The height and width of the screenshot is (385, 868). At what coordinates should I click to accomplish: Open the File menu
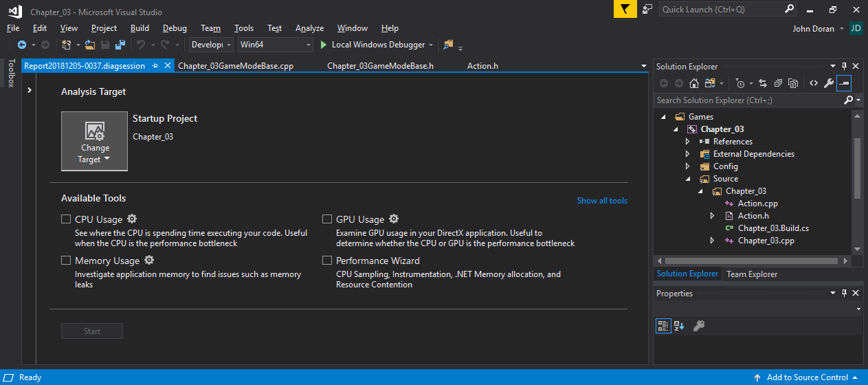13,28
